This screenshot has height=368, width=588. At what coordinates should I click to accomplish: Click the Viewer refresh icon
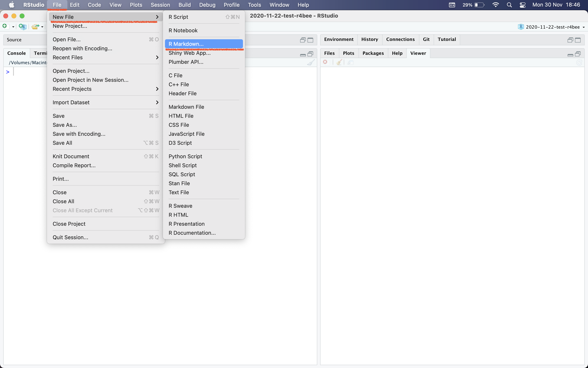(x=579, y=63)
